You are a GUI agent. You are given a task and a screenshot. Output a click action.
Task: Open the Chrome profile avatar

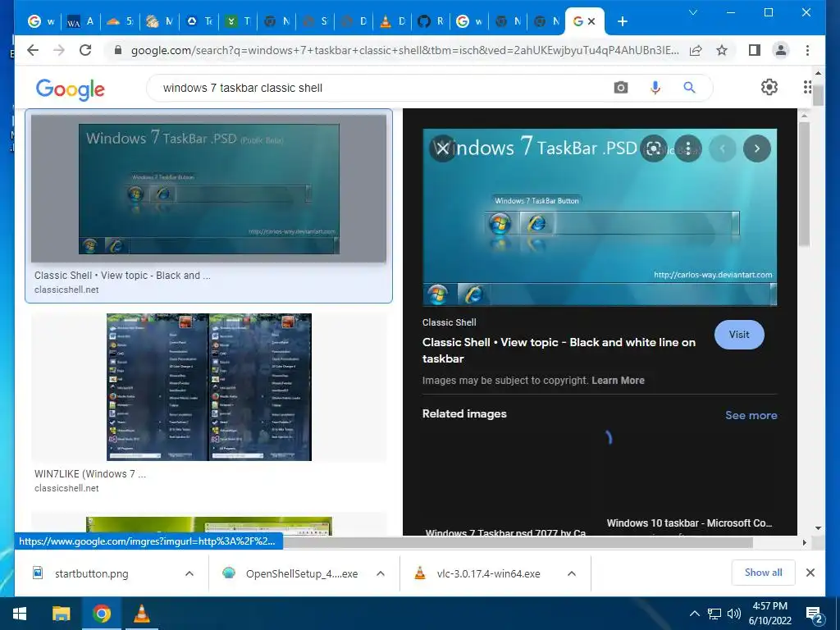(781, 50)
